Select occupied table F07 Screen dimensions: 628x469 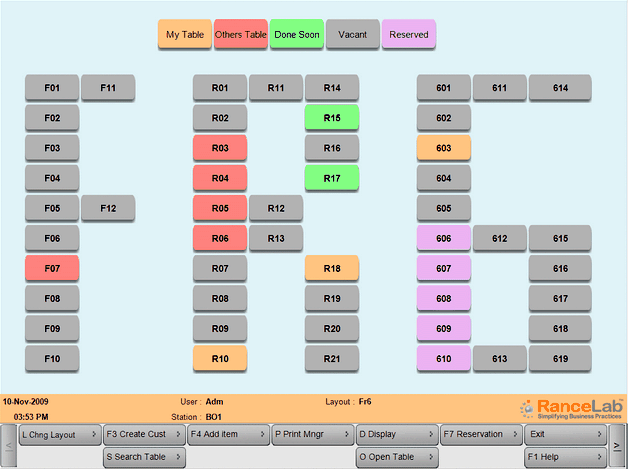(52, 268)
